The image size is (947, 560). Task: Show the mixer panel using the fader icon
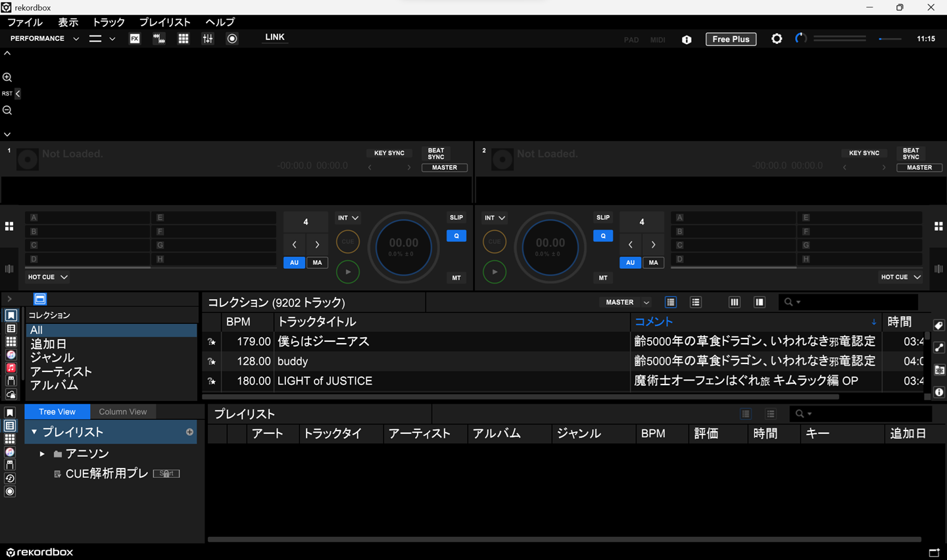point(208,39)
